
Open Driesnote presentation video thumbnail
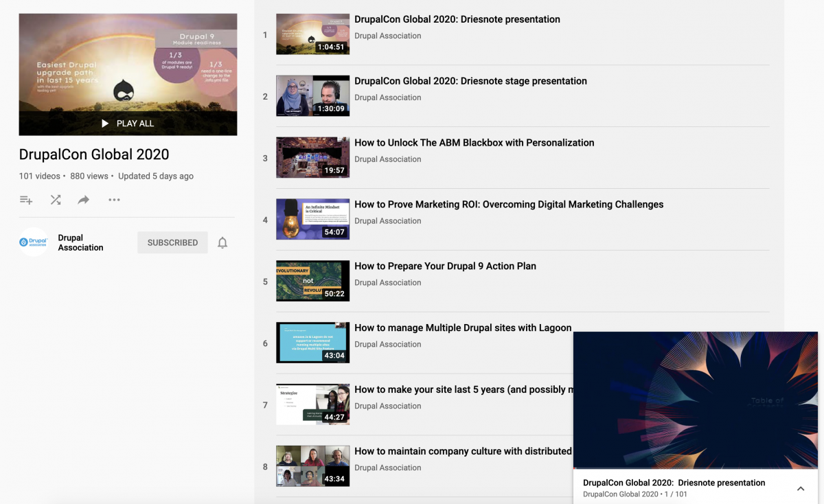click(x=312, y=34)
